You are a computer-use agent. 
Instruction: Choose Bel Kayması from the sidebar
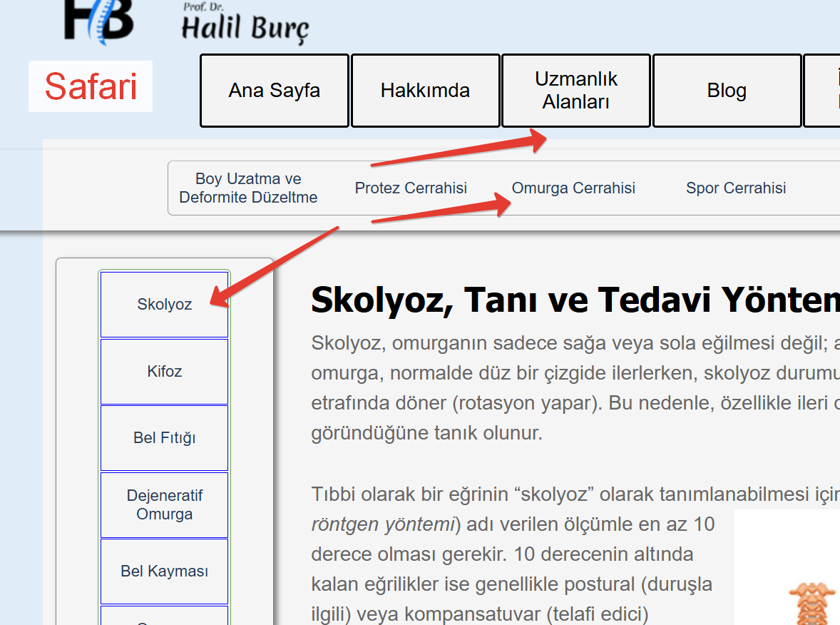tap(164, 571)
